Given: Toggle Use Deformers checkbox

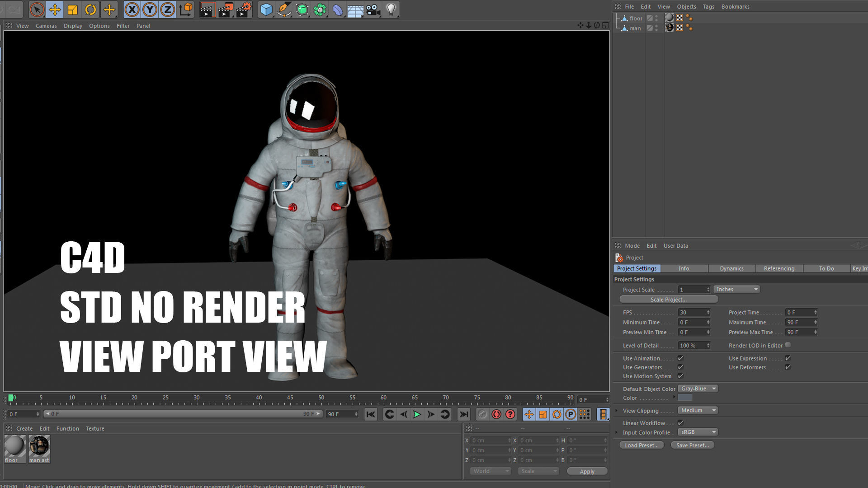Looking at the screenshot, I should (x=788, y=367).
